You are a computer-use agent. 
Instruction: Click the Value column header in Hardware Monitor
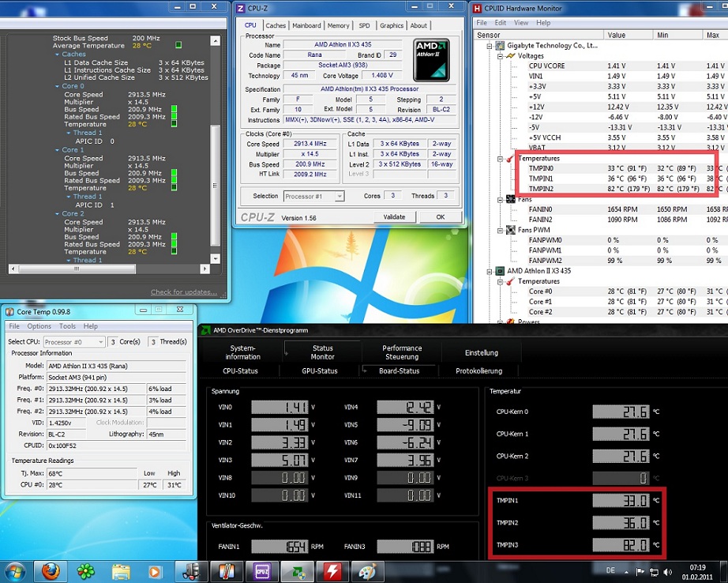point(628,35)
